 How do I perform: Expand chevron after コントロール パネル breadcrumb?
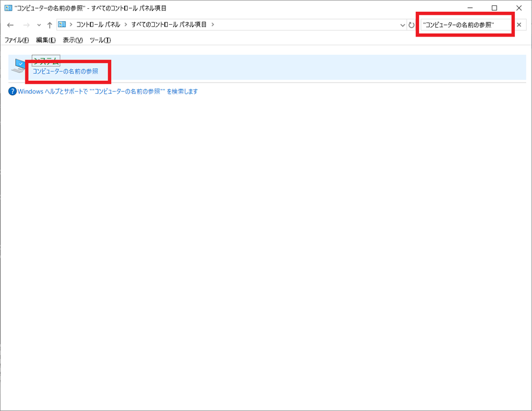pos(125,24)
